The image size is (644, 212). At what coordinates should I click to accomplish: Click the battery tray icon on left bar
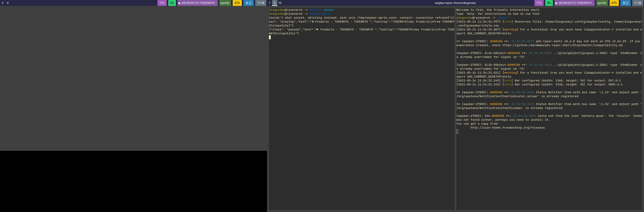pos(250,3)
